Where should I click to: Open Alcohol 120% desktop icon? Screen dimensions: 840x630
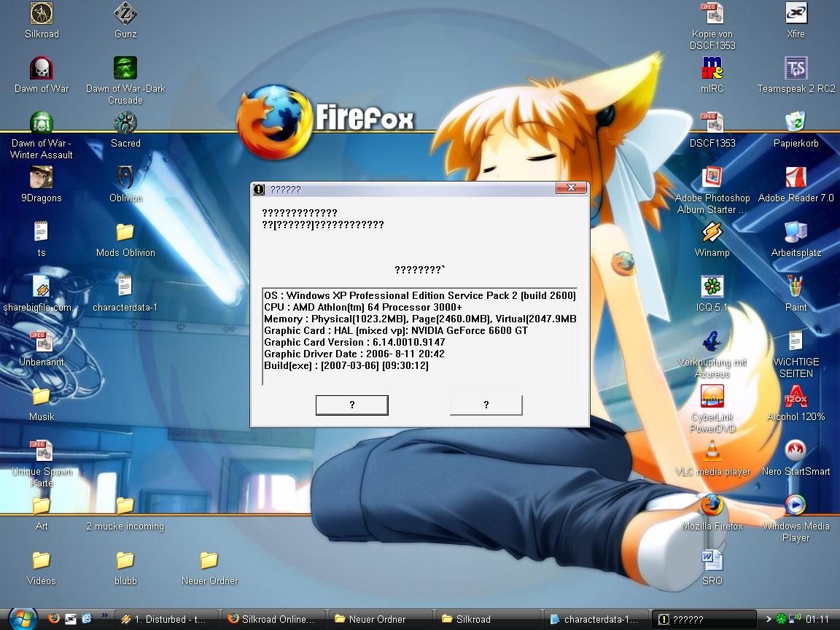click(796, 397)
